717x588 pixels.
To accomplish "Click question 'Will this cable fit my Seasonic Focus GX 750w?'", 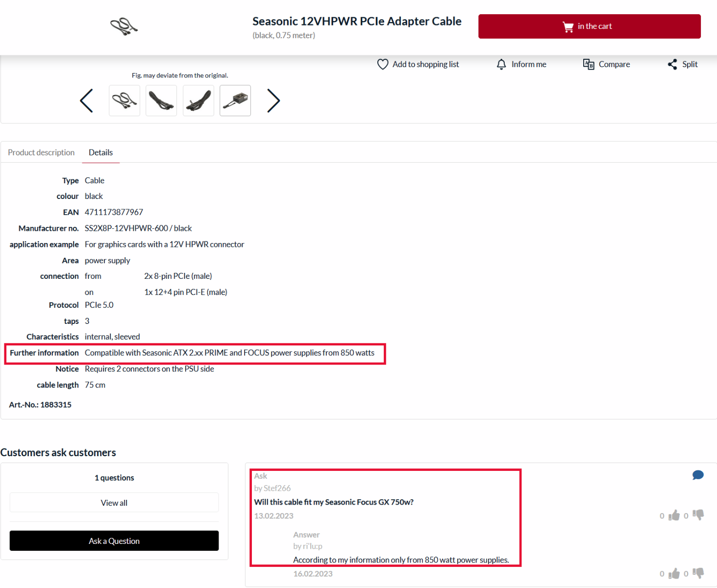I will (334, 502).
